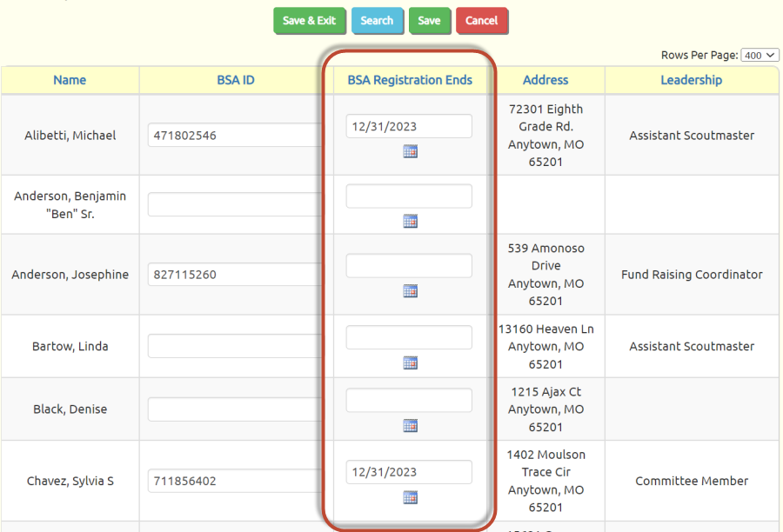Edit registration end date for Alibetti, Michael
783x532 pixels.
tap(409, 126)
